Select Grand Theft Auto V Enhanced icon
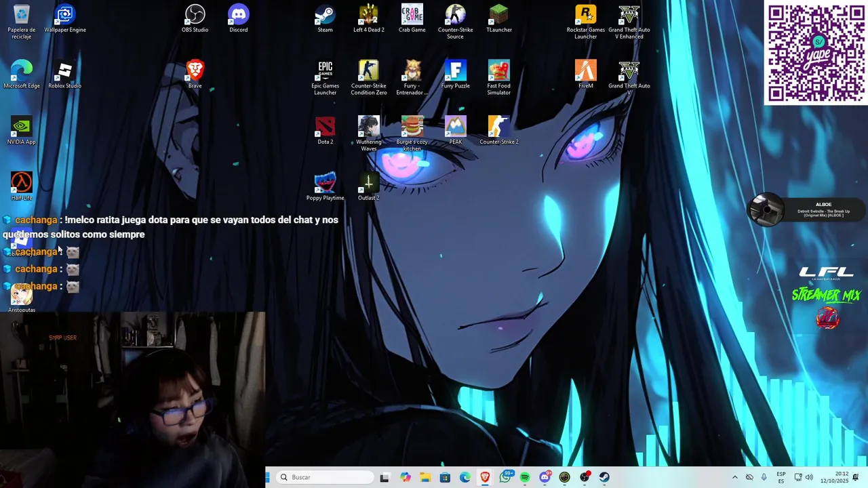Screen dimensions: 868x488 (x=629, y=22)
